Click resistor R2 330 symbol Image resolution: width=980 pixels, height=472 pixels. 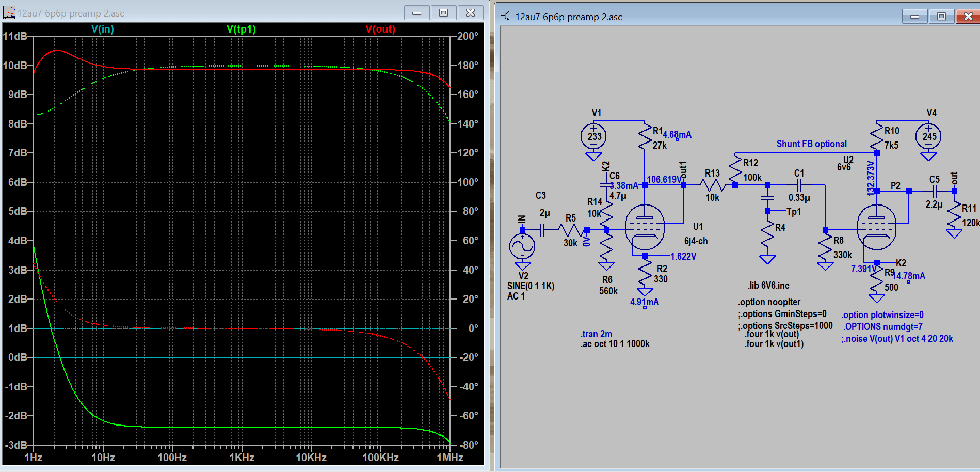645,273
